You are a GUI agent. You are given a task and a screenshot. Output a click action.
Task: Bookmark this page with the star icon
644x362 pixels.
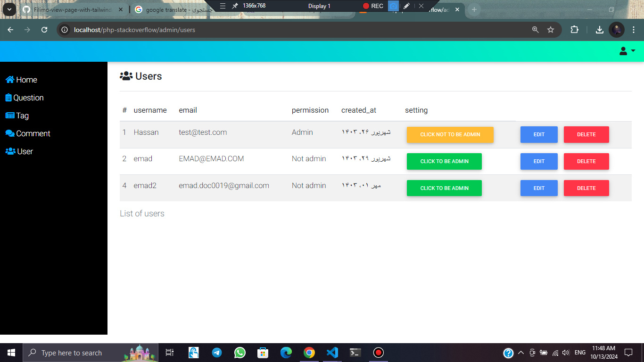pos(551,30)
